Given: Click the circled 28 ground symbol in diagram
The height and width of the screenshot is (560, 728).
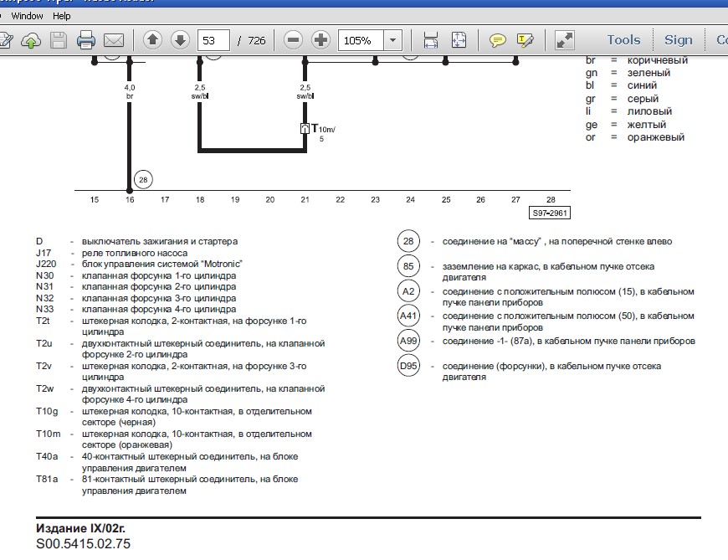Looking at the screenshot, I should [x=143, y=180].
